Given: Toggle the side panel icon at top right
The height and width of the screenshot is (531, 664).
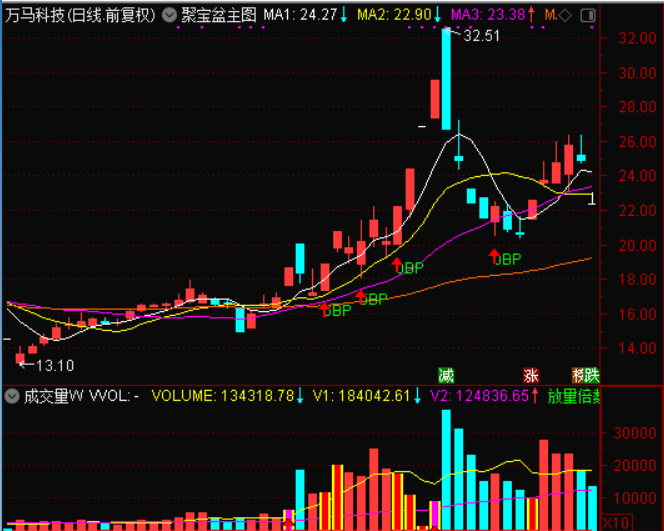Looking at the screenshot, I should coord(588,16).
